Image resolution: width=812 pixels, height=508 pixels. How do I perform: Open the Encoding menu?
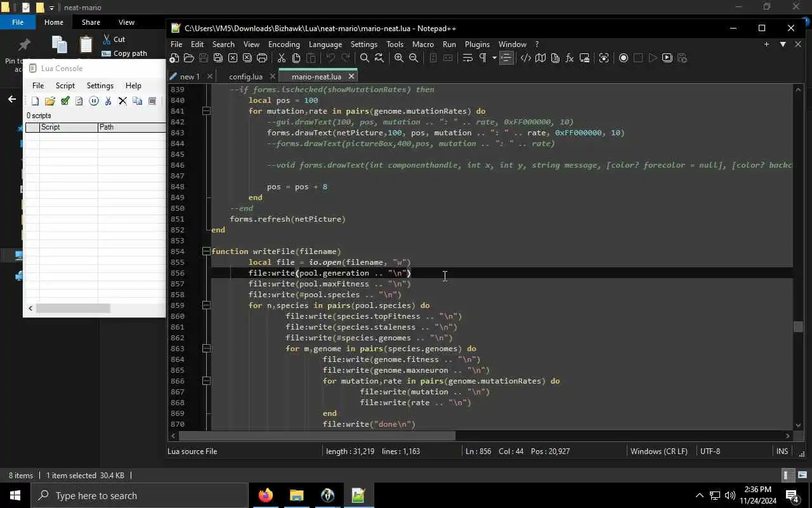pos(284,44)
